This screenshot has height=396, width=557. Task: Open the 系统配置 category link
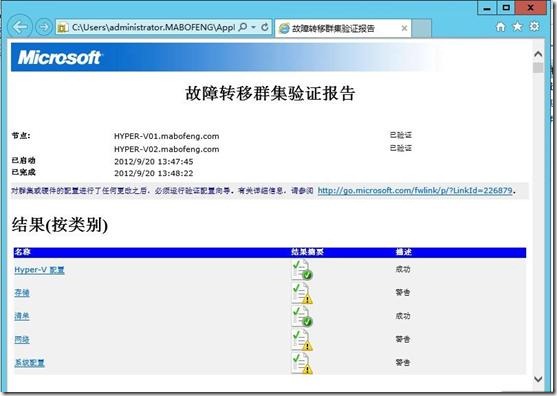29,363
